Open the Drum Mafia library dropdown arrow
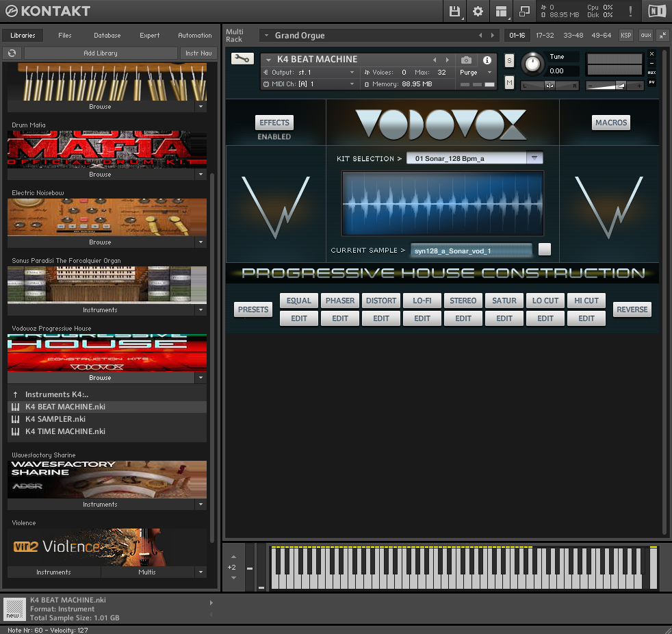The image size is (672, 634). pos(201,175)
